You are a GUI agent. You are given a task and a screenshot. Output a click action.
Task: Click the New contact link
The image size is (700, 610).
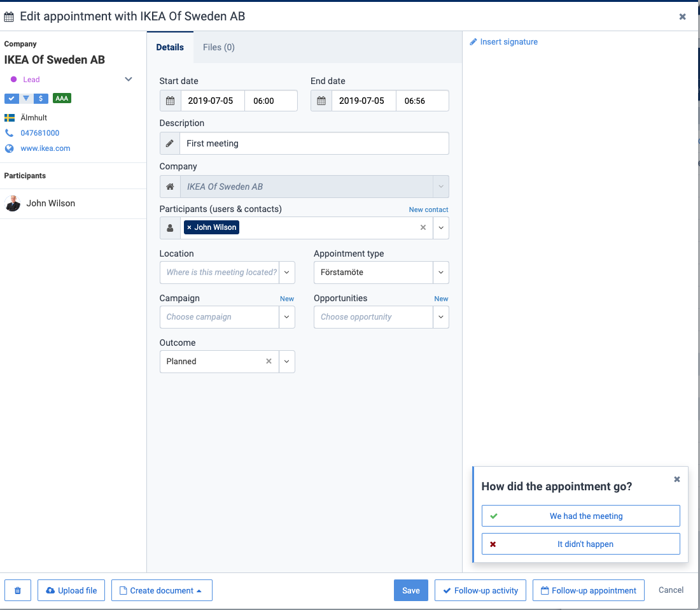pyautogui.click(x=428, y=210)
